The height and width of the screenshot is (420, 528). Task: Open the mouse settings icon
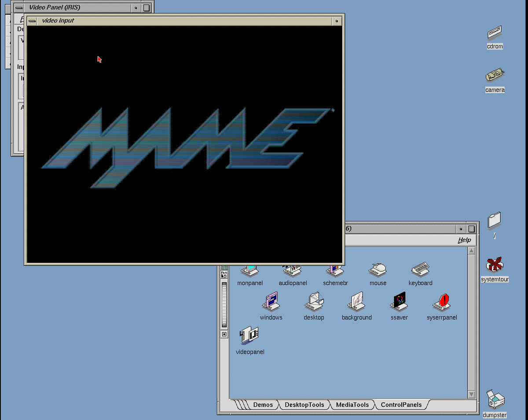click(378, 269)
